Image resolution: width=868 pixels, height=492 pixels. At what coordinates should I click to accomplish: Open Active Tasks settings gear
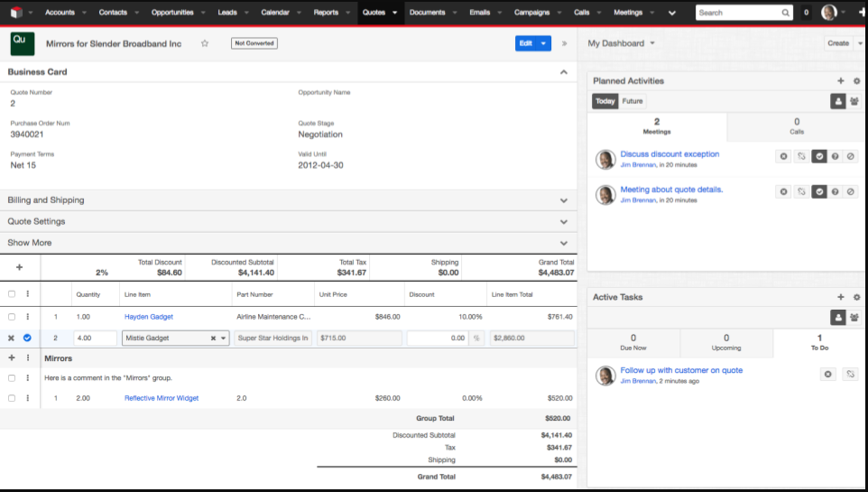[x=856, y=297]
